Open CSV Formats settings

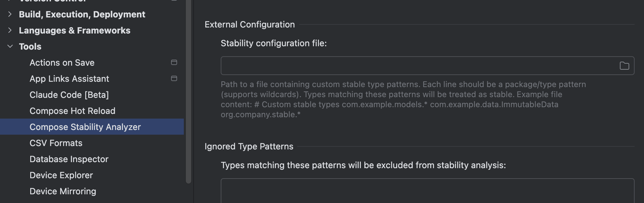click(56, 143)
